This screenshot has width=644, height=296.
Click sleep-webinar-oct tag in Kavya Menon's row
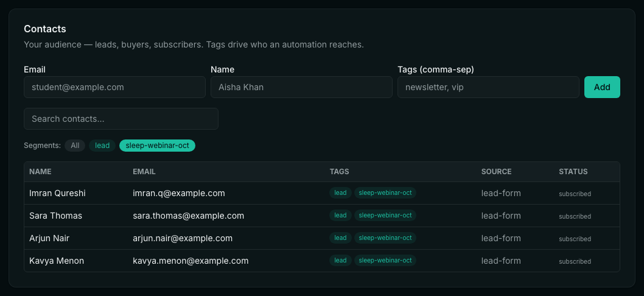pos(385,261)
